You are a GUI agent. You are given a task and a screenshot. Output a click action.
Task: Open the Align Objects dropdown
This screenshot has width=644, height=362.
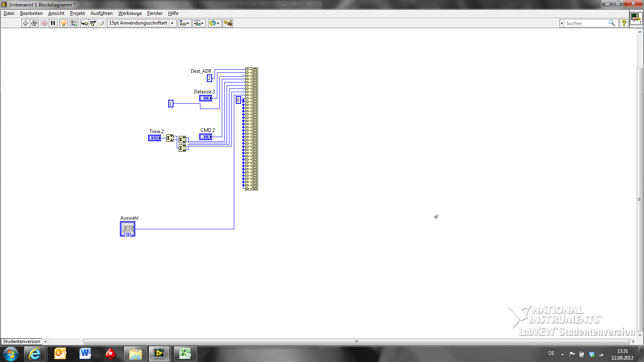pyautogui.click(x=185, y=23)
